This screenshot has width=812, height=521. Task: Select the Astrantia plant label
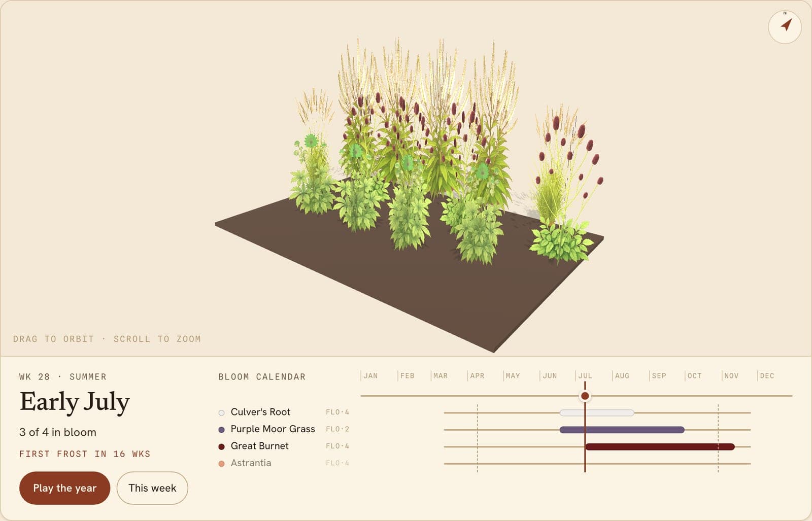[x=251, y=463]
